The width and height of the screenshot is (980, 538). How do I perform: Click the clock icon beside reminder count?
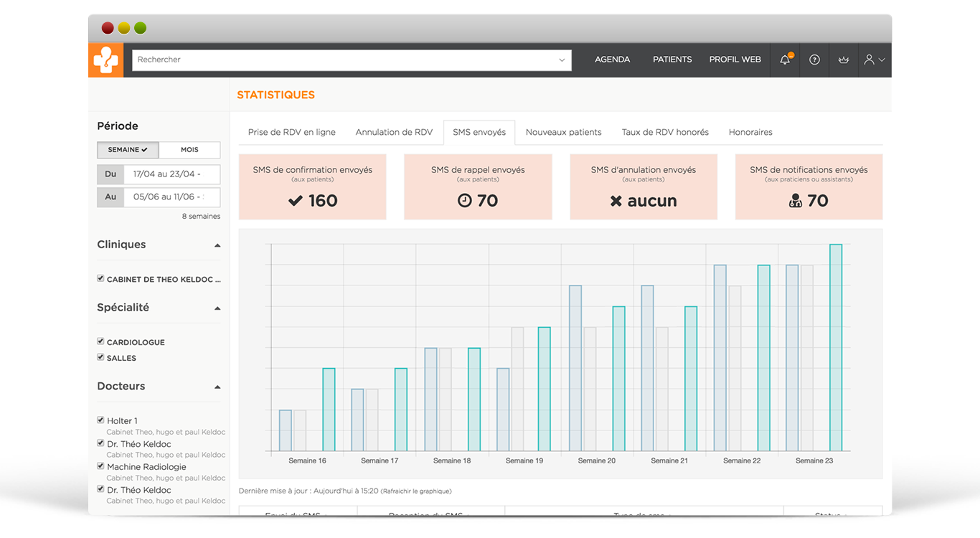pyautogui.click(x=465, y=201)
